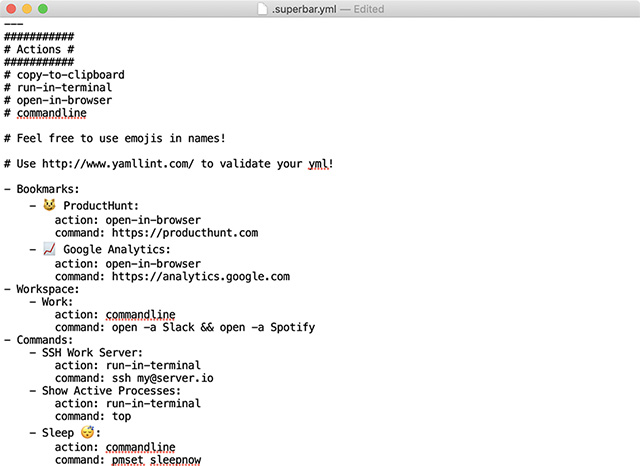Click the https://analytics.google.com command URL
Viewport: 640px width, 466px height.
point(201,276)
